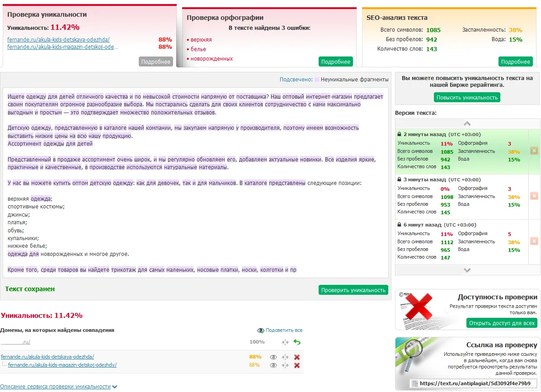The image size is (541, 392).
Task: Click the 'Текст сохранен' status message
Action: click(30, 289)
